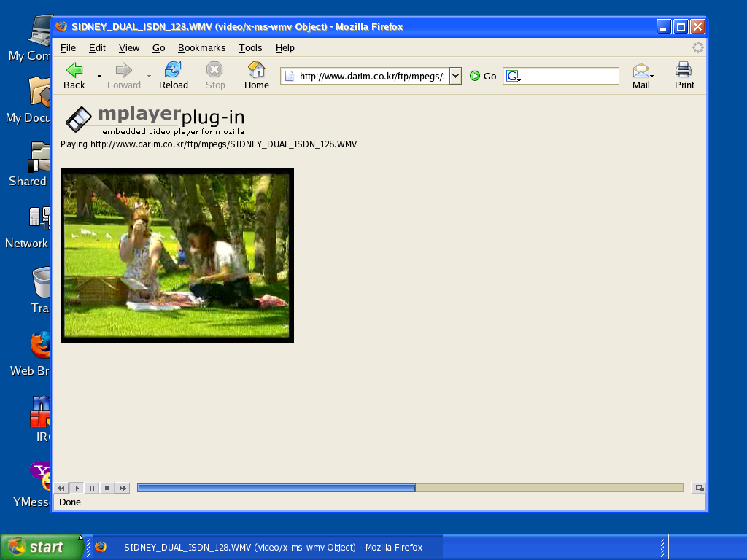Click the Firefox quick launch taskbar icon
Image resolution: width=747 pixels, height=560 pixels.
coord(101,547)
